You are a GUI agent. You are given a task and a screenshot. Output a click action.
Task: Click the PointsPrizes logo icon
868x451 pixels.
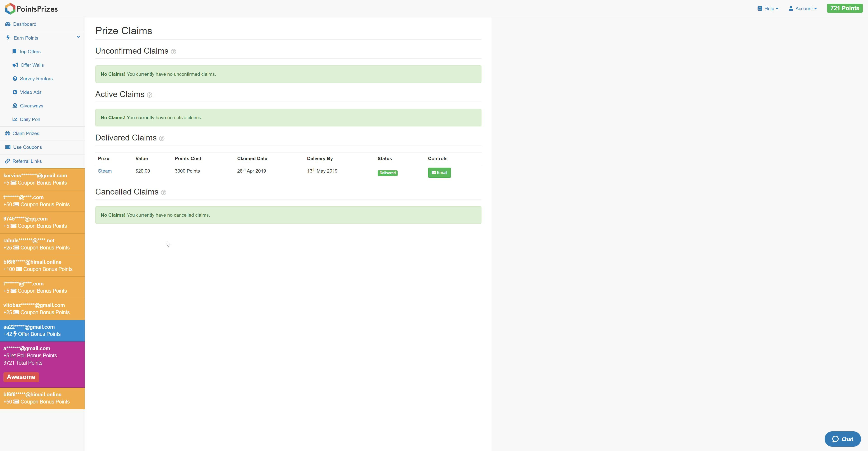pyautogui.click(x=10, y=9)
